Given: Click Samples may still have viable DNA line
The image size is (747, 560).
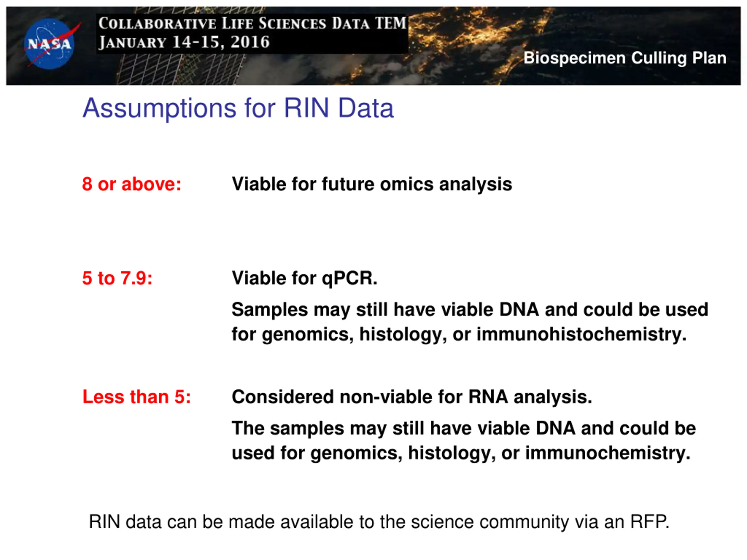Looking at the screenshot, I should [x=470, y=309].
